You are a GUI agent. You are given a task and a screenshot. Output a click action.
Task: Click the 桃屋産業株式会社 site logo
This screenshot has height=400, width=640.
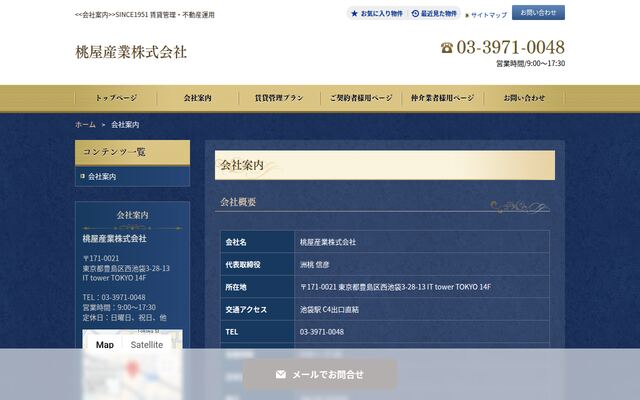pyautogui.click(x=131, y=52)
